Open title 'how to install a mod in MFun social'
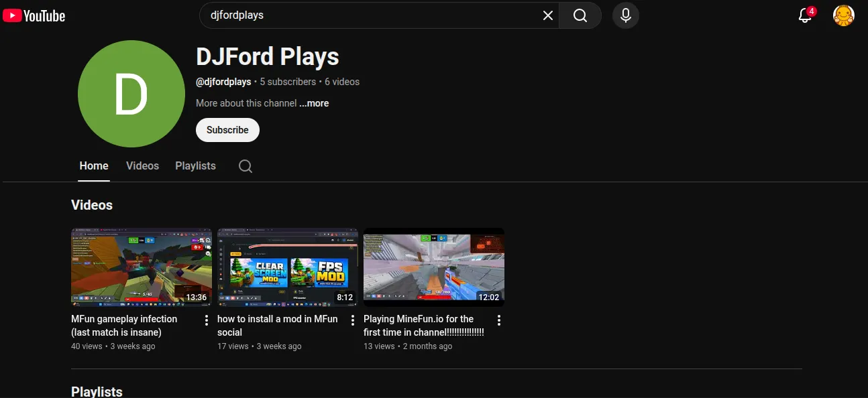This screenshot has width=868, height=398. pyautogui.click(x=277, y=326)
